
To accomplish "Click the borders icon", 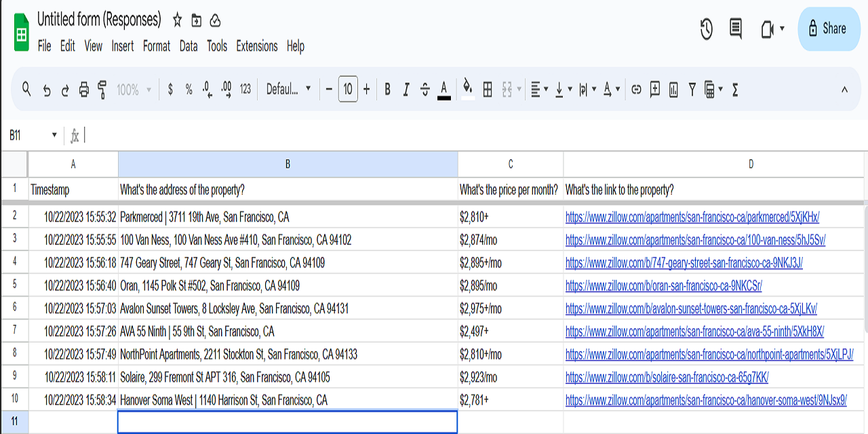I will [487, 89].
